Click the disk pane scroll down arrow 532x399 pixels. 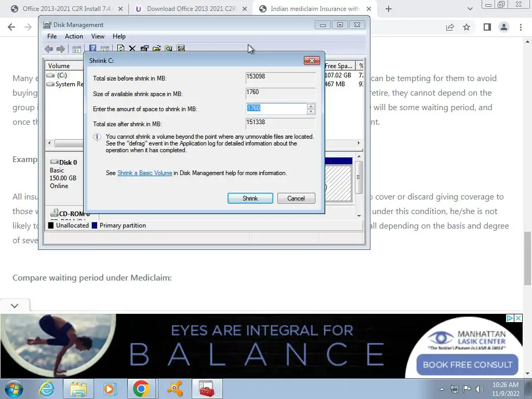point(359,216)
